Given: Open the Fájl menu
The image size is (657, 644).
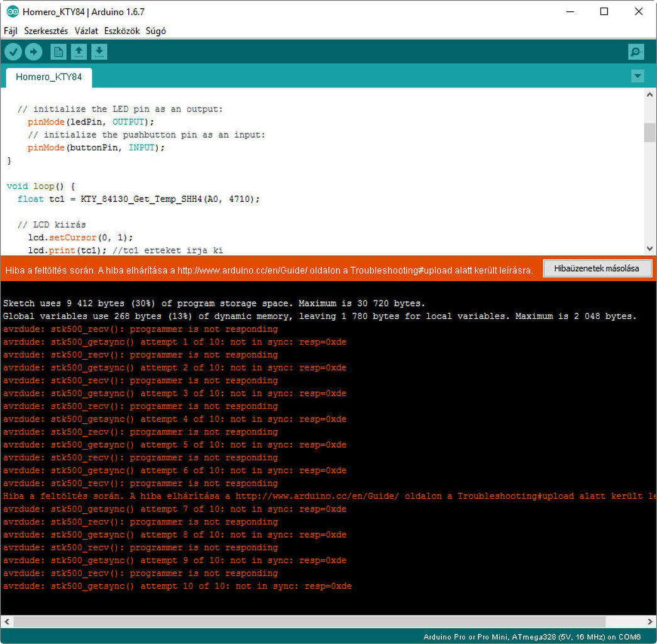Looking at the screenshot, I should coord(11,31).
